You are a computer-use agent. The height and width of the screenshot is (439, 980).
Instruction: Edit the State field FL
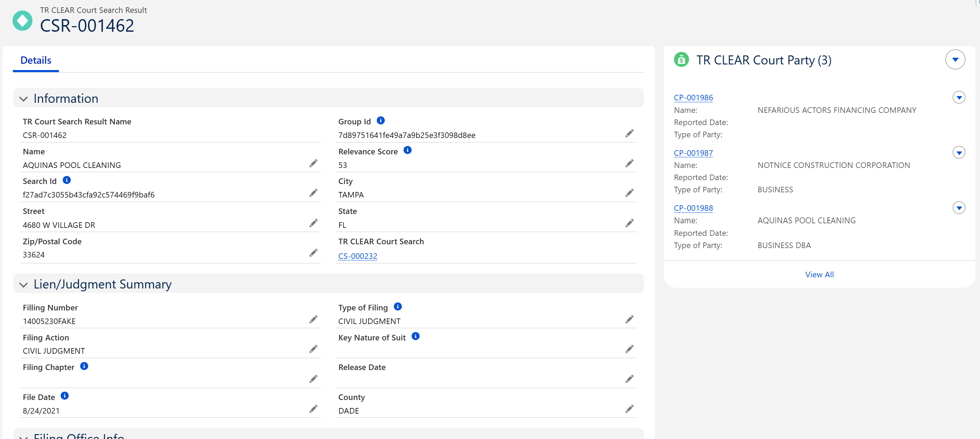tap(629, 223)
